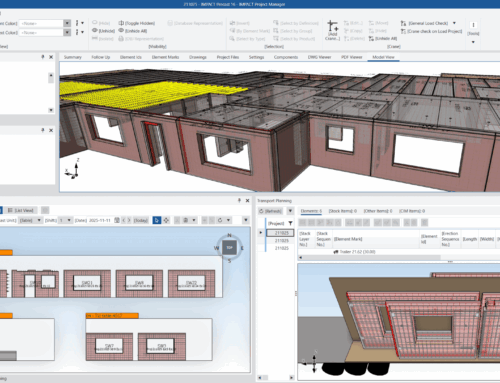This screenshot has height=383, width=500.
Task: Go to previous date arrow
Action: pos(124,220)
